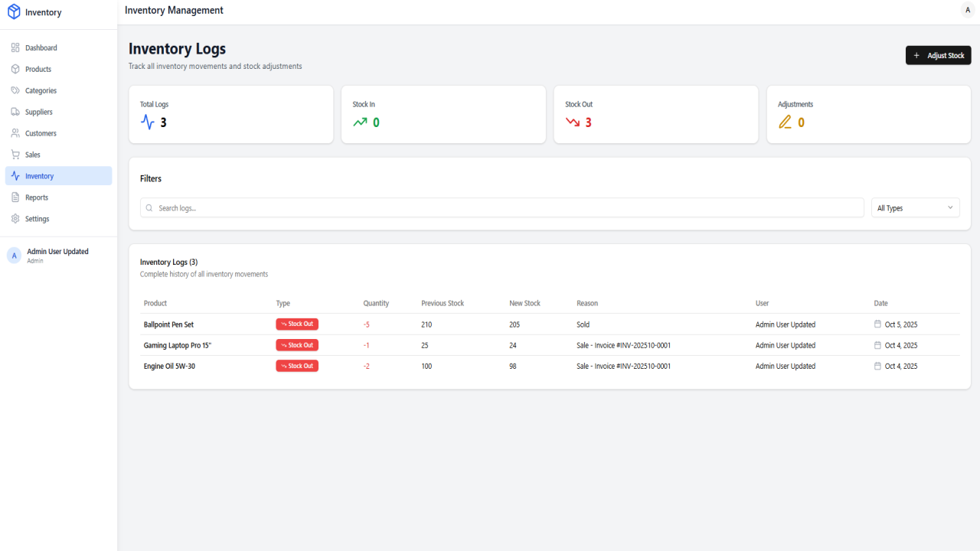Click the Settings gear icon
This screenshot has width=980, height=551.
click(x=15, y=219)
